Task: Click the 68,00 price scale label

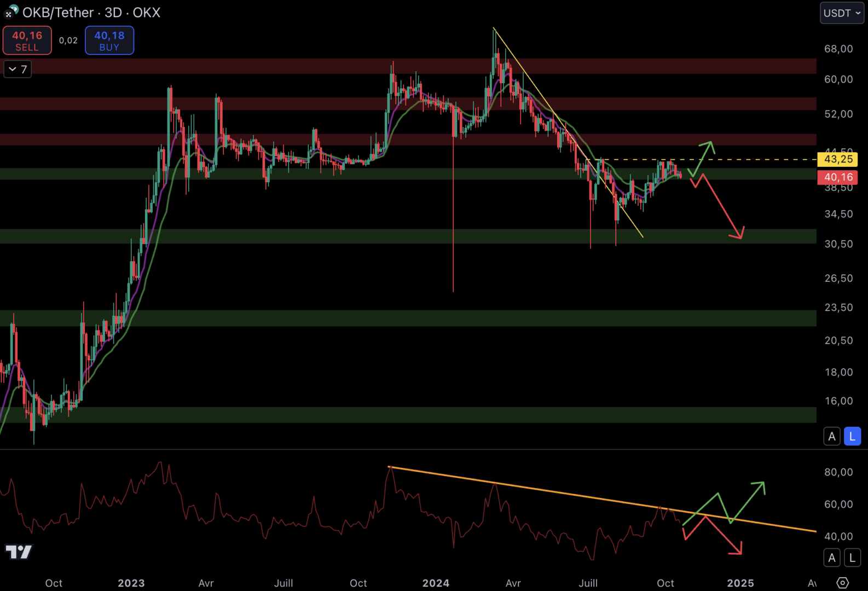Action: click(x=838, y=49)
